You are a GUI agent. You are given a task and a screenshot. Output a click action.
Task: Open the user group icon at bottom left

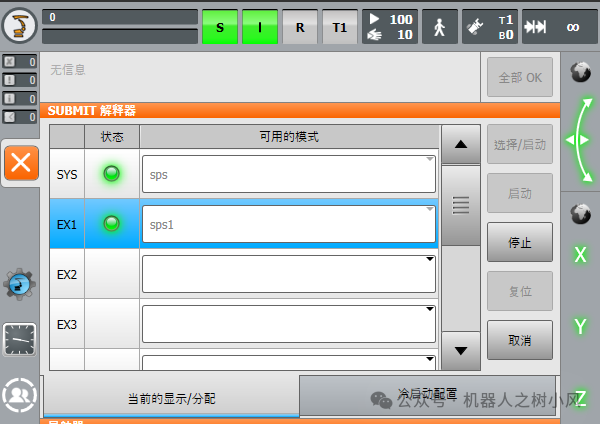(x=20, y=395)
